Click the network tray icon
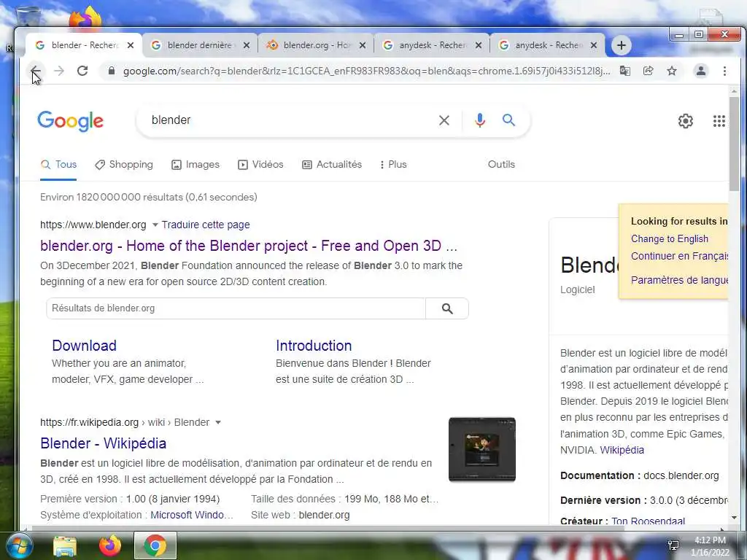Image resolution: width=747 pixels, height=560 pixels. [673, 545]
